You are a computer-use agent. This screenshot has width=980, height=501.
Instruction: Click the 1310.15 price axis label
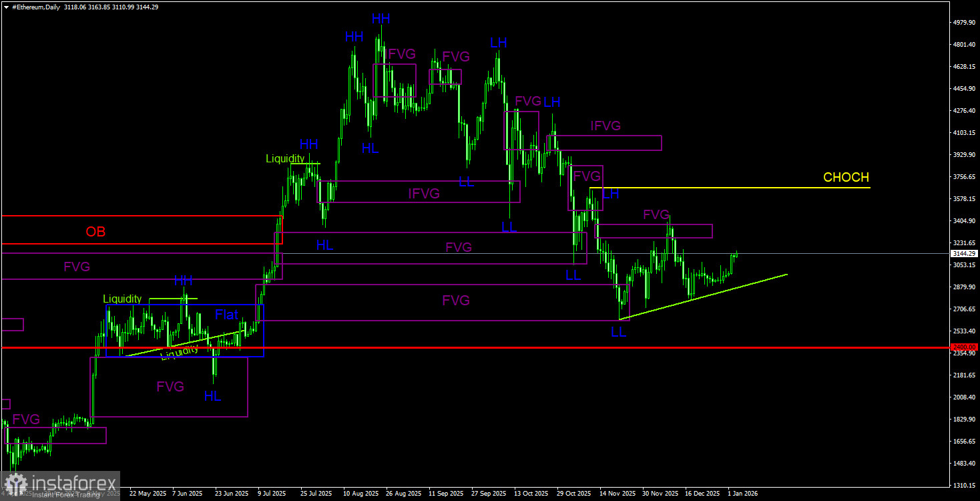point(964,486)
